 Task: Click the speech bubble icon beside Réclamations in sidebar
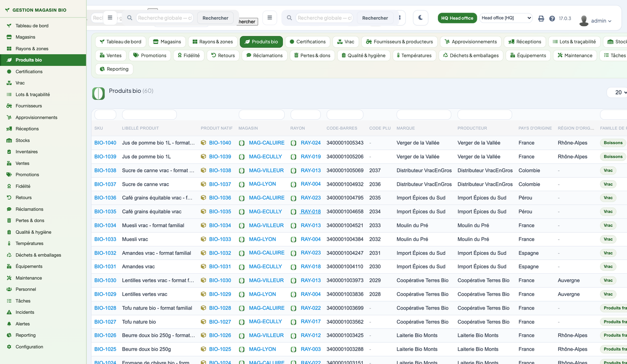[x=9, y=209]
